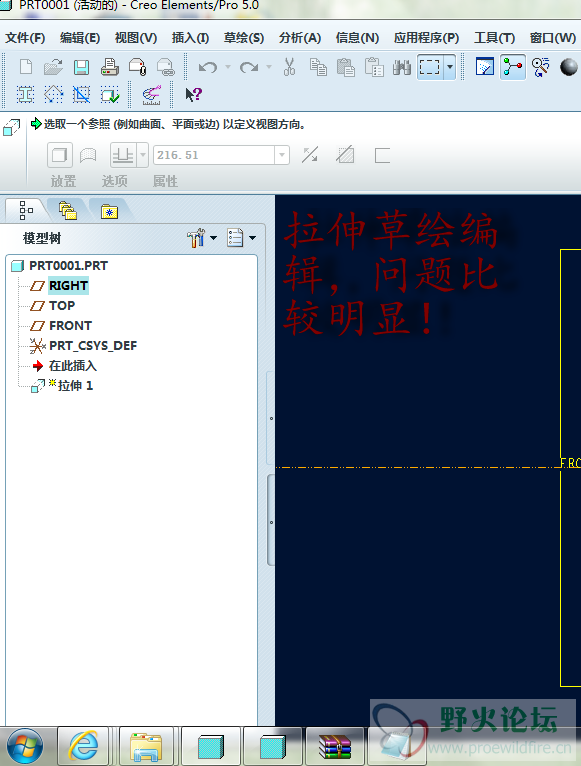Save the model with the floppy icon
The image size is (581, 766).
pos(81,66)
